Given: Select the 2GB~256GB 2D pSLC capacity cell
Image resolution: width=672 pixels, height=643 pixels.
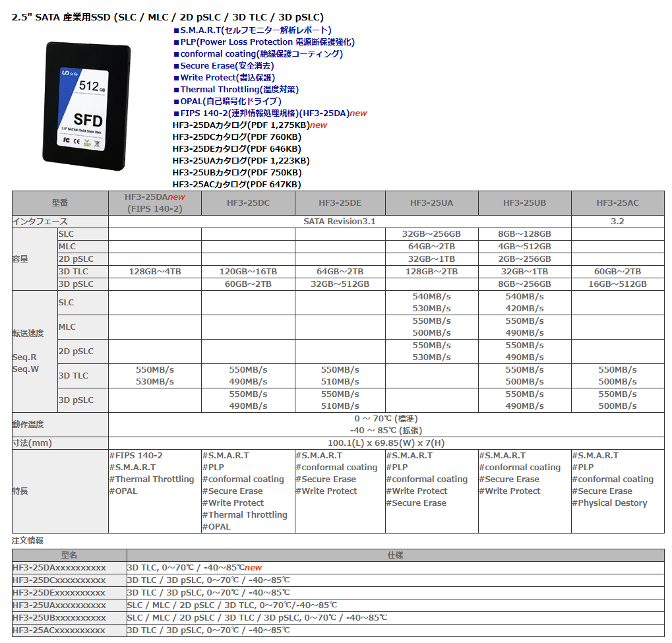Looking at the screenshot, I should 524,259.
